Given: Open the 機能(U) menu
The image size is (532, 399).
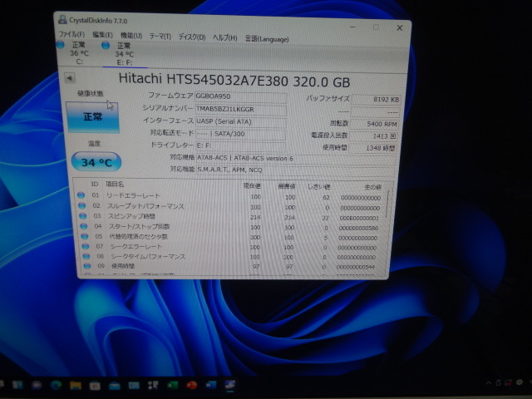Looking at the screenshot, I should click(131, 35).
